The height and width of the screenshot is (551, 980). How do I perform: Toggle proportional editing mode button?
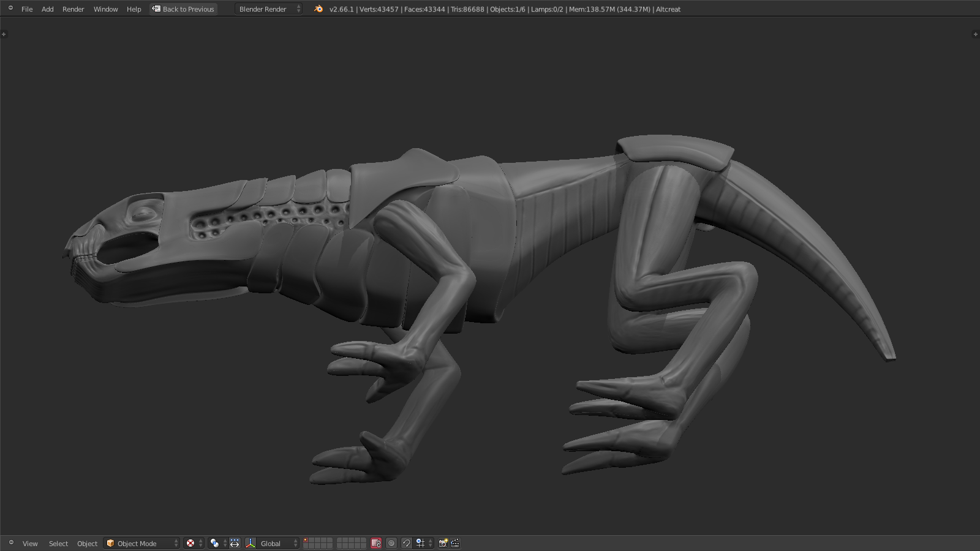[x=391, y=543]
